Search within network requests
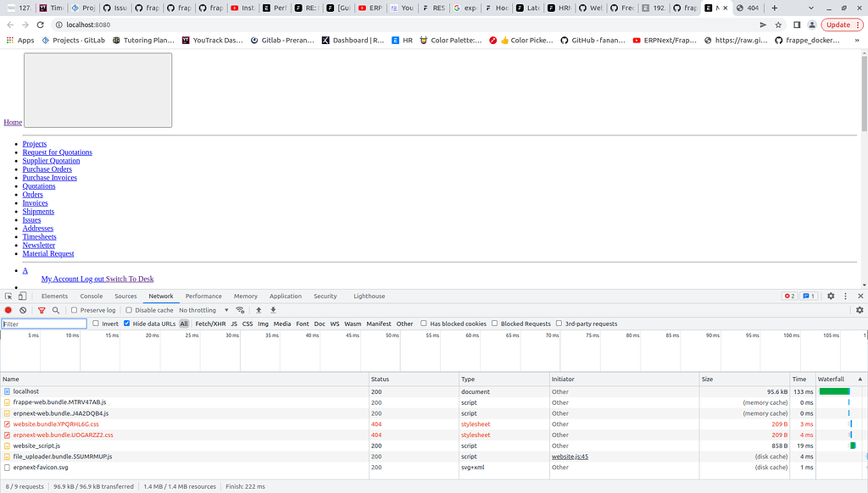This screenshot has height=493, width=868. tap(55, 309)
